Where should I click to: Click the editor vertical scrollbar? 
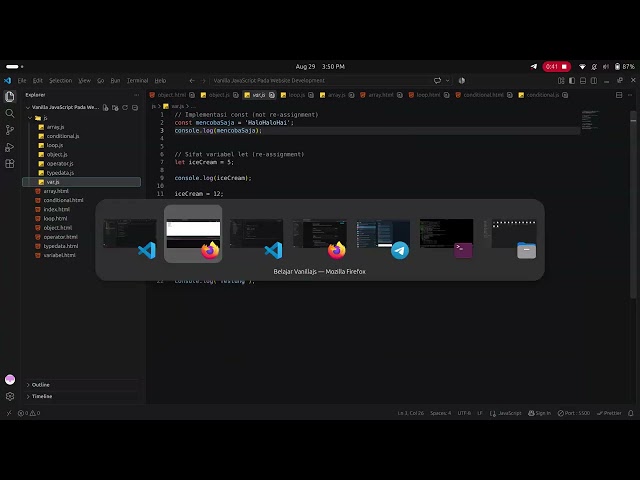pos(633,204)
